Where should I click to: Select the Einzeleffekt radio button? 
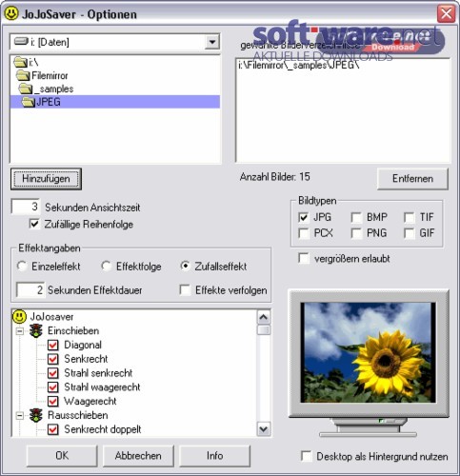tap(22, 266)
